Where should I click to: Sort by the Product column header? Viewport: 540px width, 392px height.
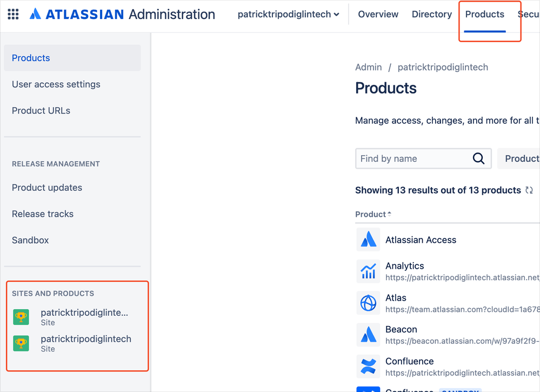click(x=373, y=214)
